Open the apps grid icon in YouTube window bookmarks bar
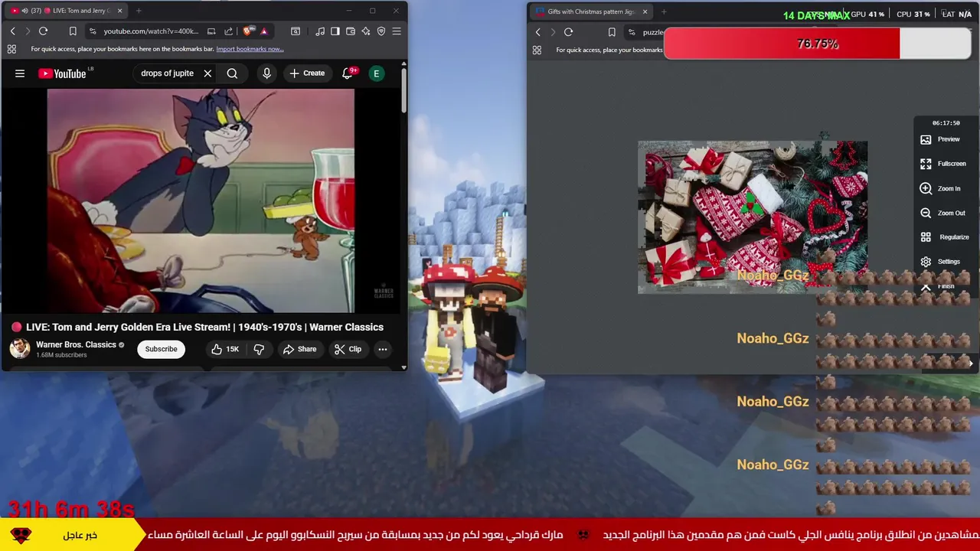The image size is (980, 551). [11, 49]
